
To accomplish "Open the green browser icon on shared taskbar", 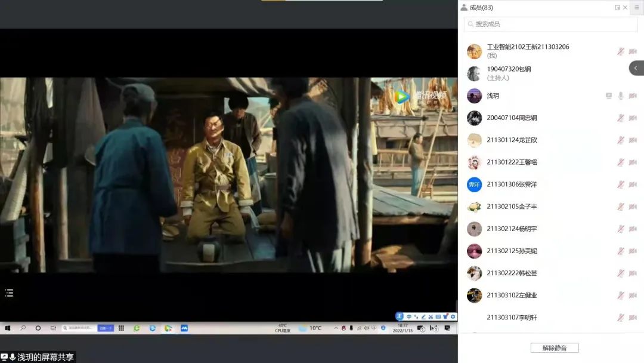I will [x=137, y=328].
